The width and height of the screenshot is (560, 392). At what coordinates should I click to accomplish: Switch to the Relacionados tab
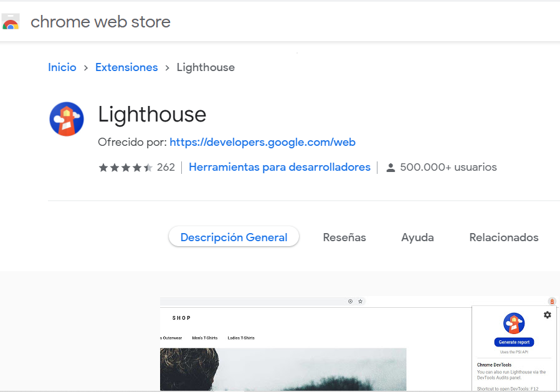click(x=504, y=237)
